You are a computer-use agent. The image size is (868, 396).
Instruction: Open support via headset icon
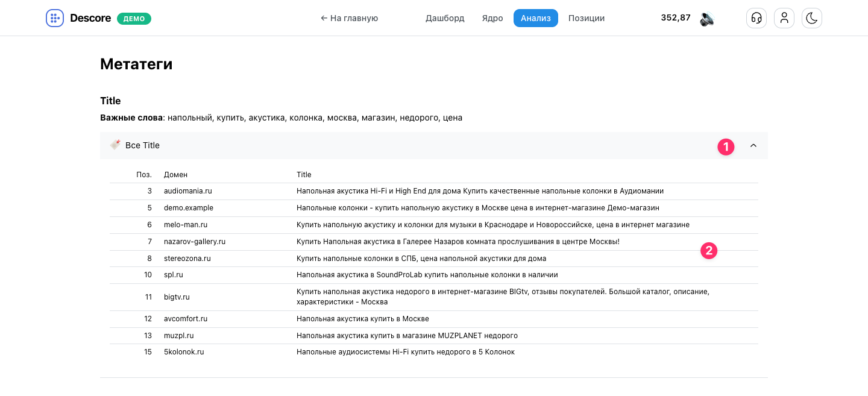[x=756, y=18]
